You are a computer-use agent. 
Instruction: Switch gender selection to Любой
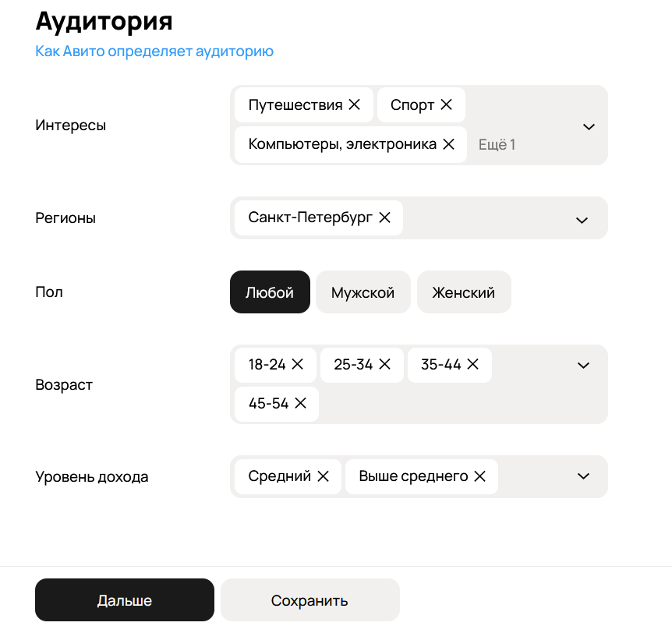click(270, 292)
